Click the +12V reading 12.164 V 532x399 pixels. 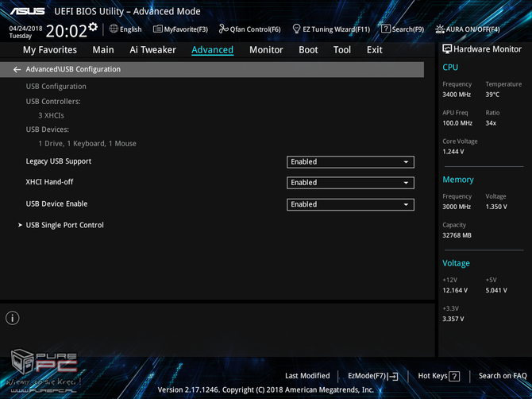(455, 291)
